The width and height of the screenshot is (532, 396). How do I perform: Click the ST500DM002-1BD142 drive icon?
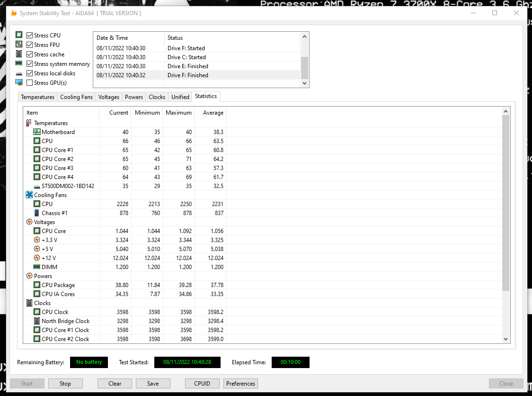pyautogui.click(x=36, y=187)
